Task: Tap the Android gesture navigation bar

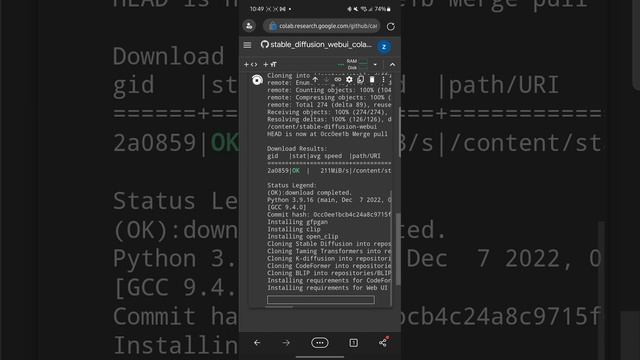Action: pos(320,357)
